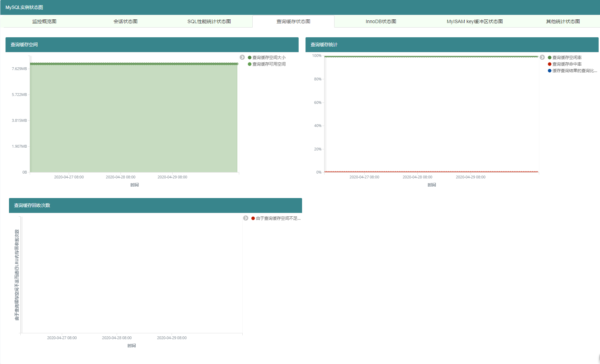Click the 80% axis label
600x364 pixels.
[318, 79]
